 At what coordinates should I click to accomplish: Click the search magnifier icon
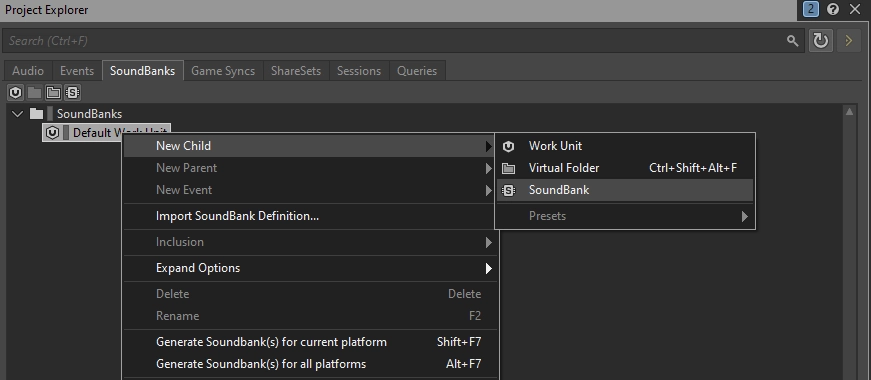point(793,41)
